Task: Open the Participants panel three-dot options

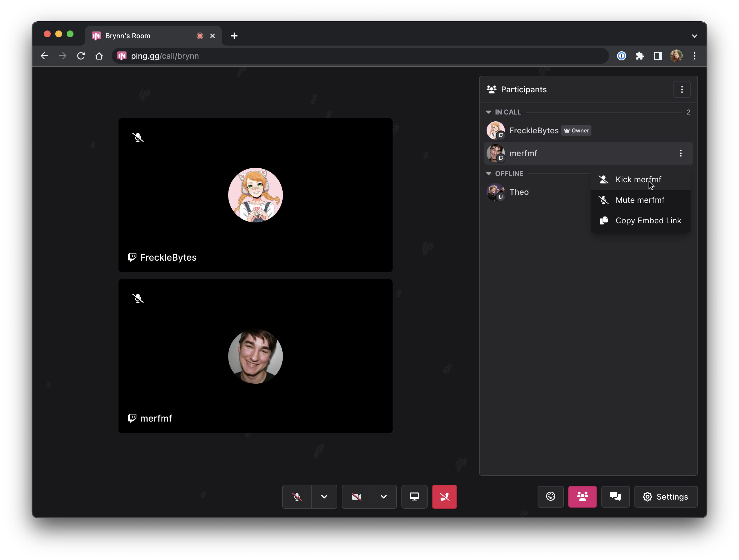Action: (x=682, y=89)
